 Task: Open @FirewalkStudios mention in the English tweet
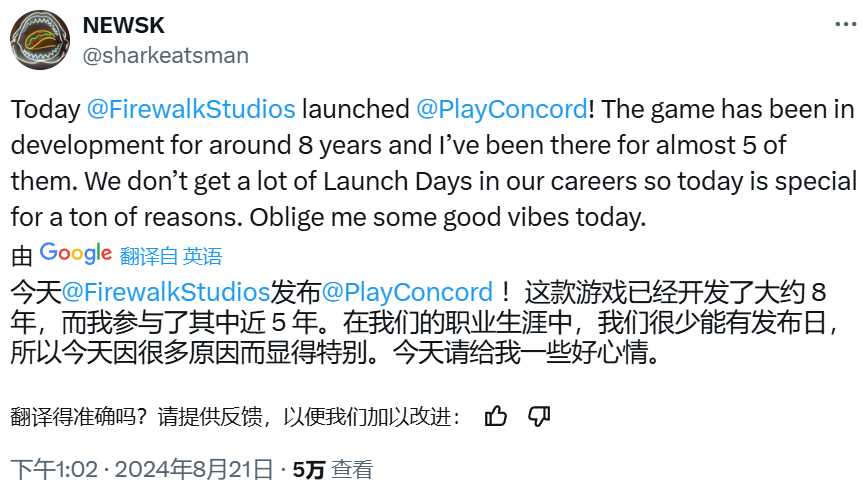(x=183, y=108)
